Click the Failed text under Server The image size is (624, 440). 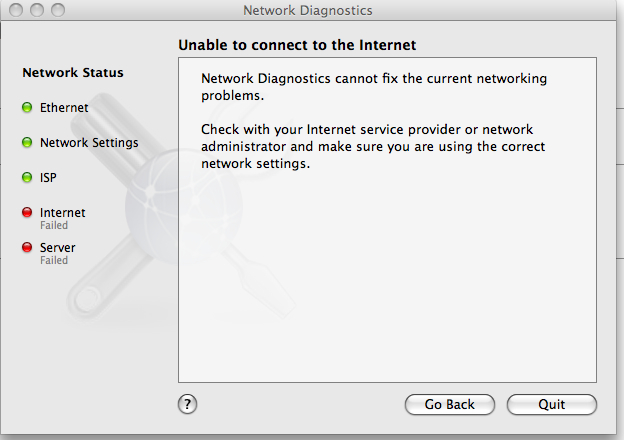click(x=54, y=260)
